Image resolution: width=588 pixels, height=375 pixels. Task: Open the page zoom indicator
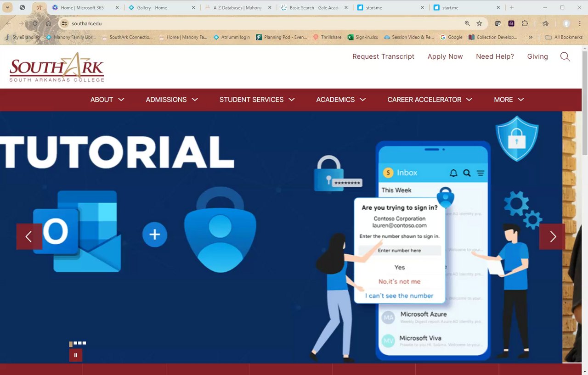[467, 23]
